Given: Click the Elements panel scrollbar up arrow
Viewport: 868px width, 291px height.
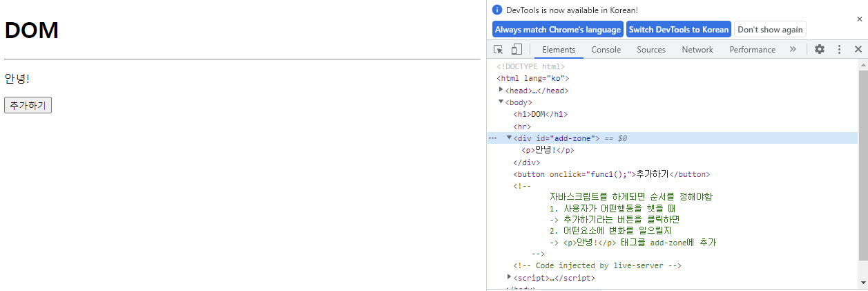Looking at the screenshot, I should [x=862, y=64].
